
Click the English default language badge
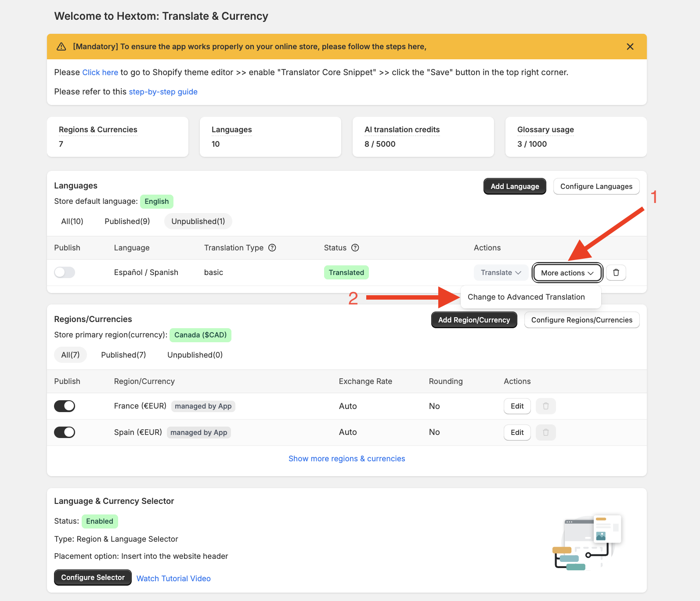click(157, 201)
